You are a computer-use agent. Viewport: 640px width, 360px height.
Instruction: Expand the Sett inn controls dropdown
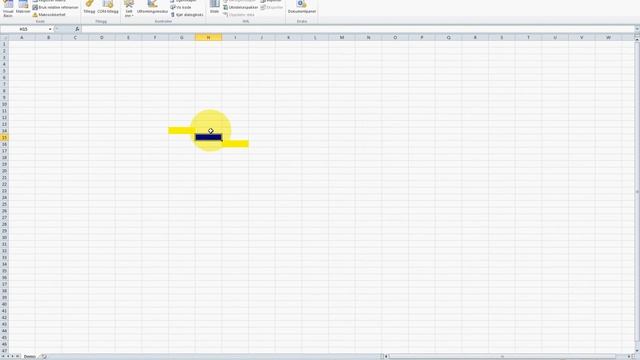(x=129, y=9)
